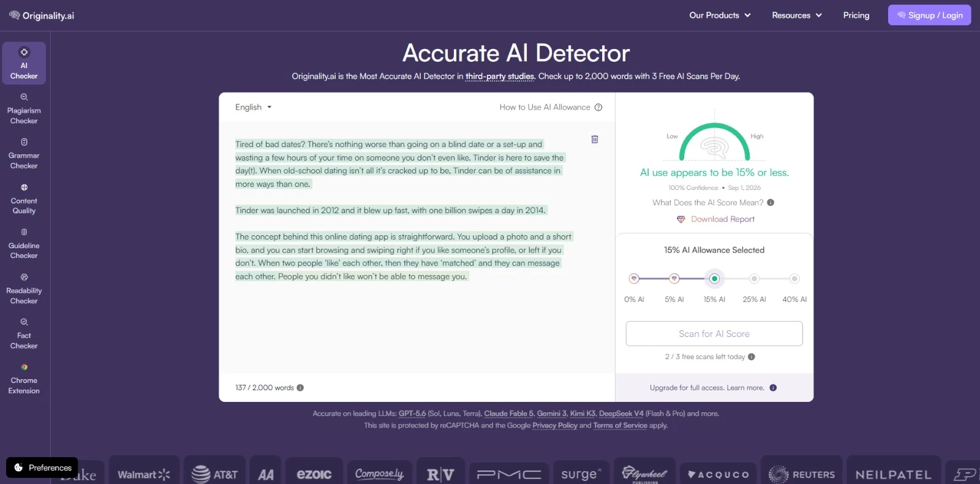
Task: Click the Claude Fable 5 link
Action: [x=509, y=414]
